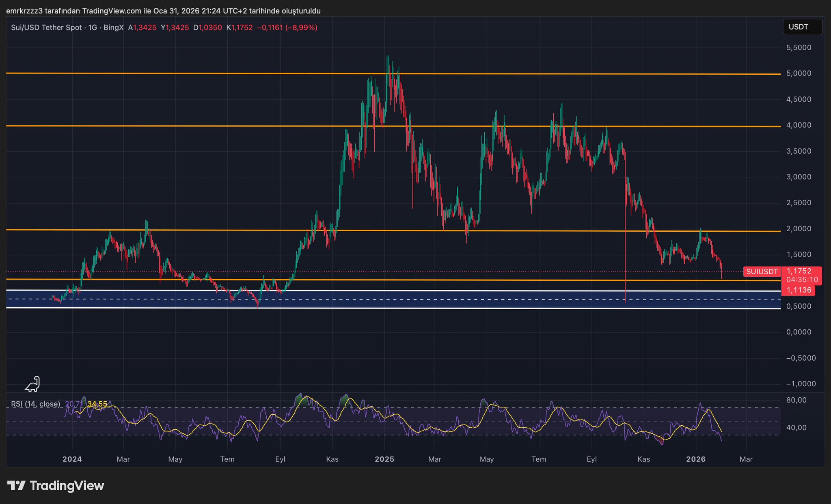
Task: Click the Sui/USD Tether Spot symbol title
Action: (x=46, y=28)
